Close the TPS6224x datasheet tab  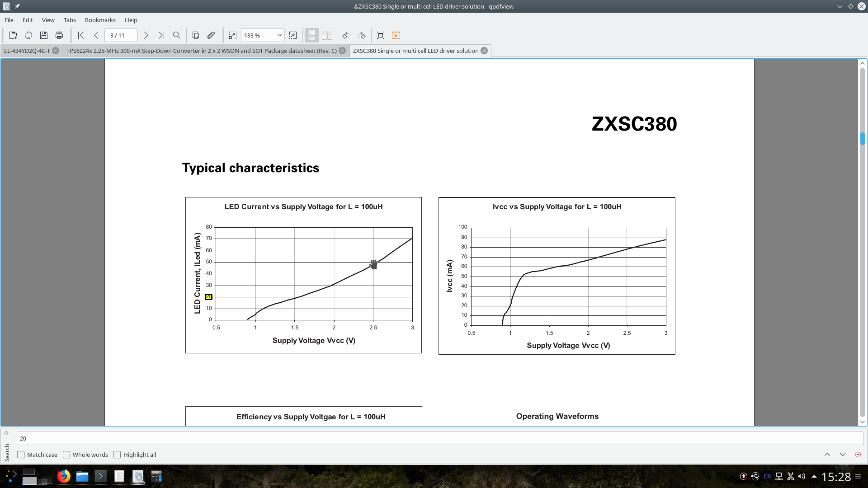tap(342, 51)
